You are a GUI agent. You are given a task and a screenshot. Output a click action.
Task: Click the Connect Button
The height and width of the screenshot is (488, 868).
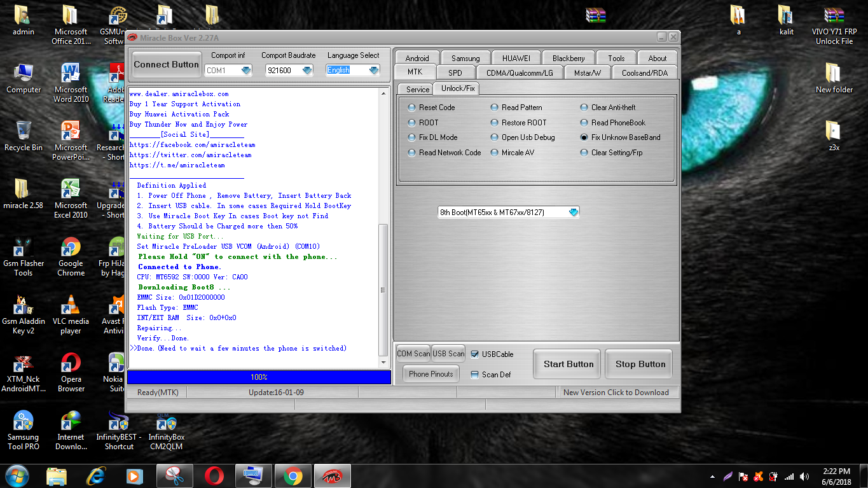pos(166,64)
